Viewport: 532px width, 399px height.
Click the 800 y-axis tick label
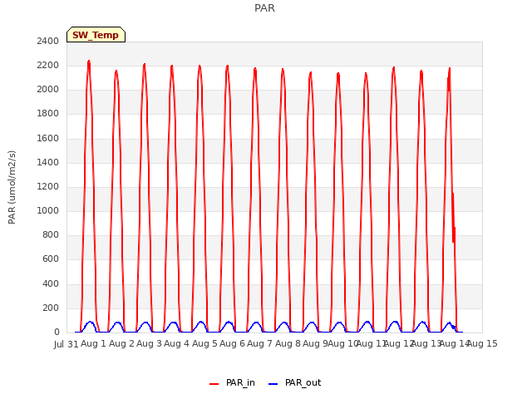click(51, 234)
